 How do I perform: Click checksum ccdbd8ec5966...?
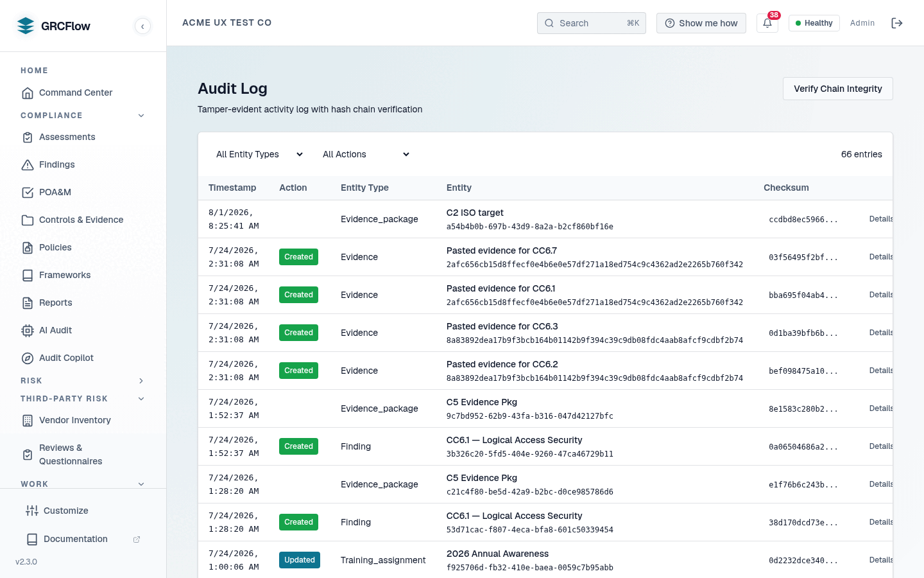tap(803, 220)
